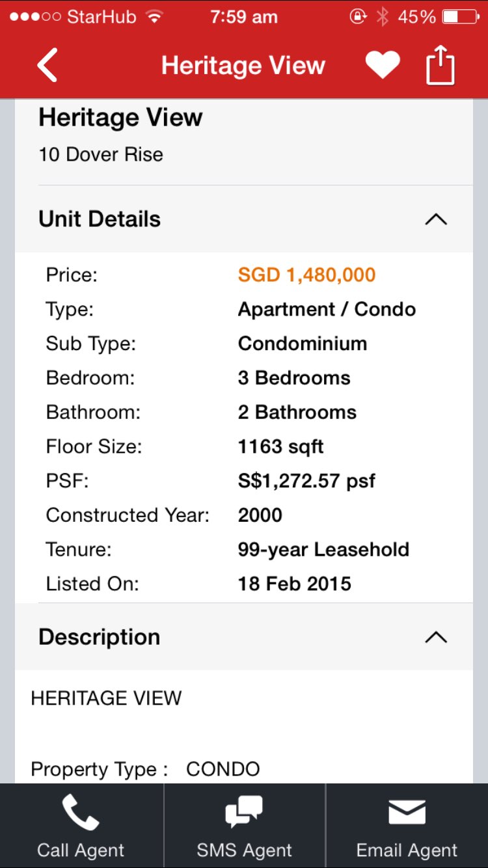This screenshot has width=488, height=868.
Task: Tap the back arrow icon
Action: 47,65
